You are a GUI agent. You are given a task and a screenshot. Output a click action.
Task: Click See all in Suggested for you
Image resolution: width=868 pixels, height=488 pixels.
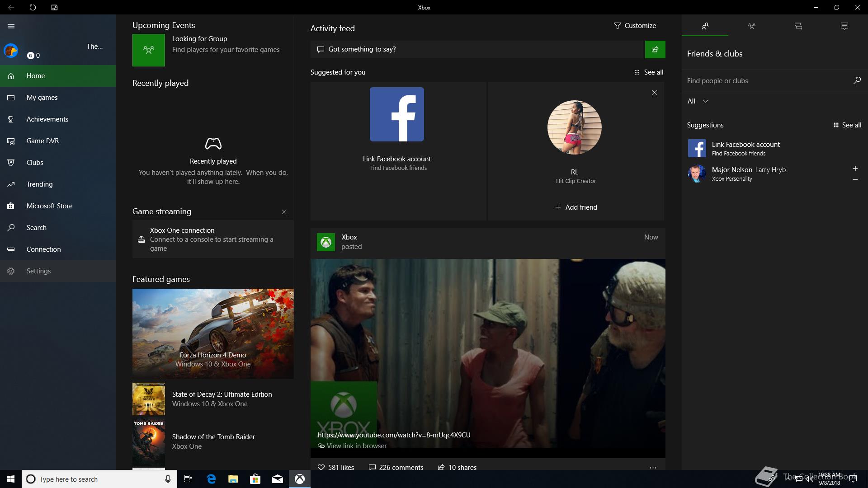[649, 72]
